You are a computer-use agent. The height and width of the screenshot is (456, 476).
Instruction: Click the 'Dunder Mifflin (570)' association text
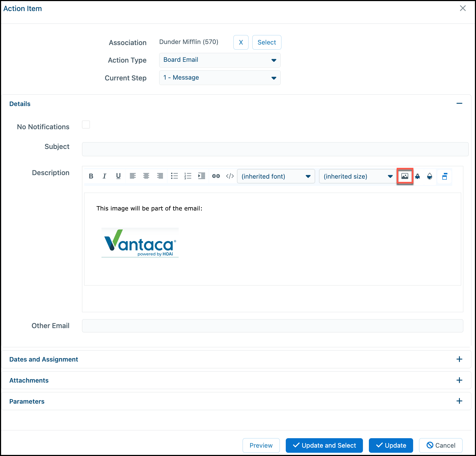tap(189, 42)
